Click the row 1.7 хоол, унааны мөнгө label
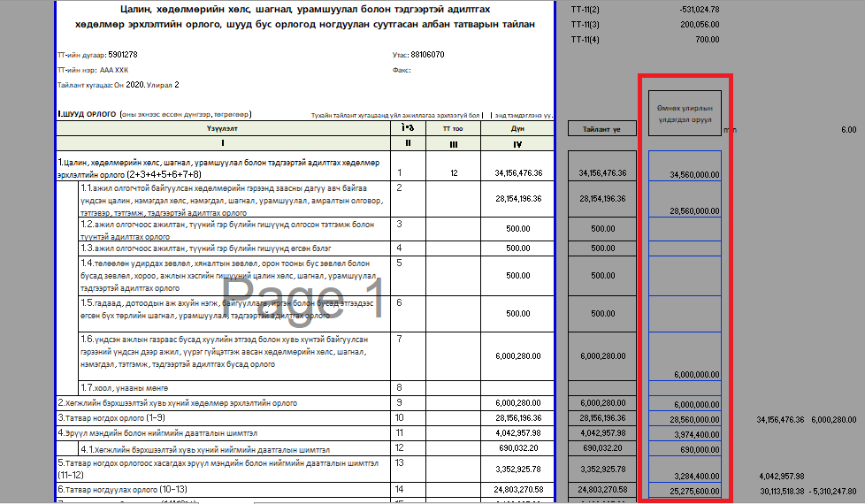 pos(124,388)
